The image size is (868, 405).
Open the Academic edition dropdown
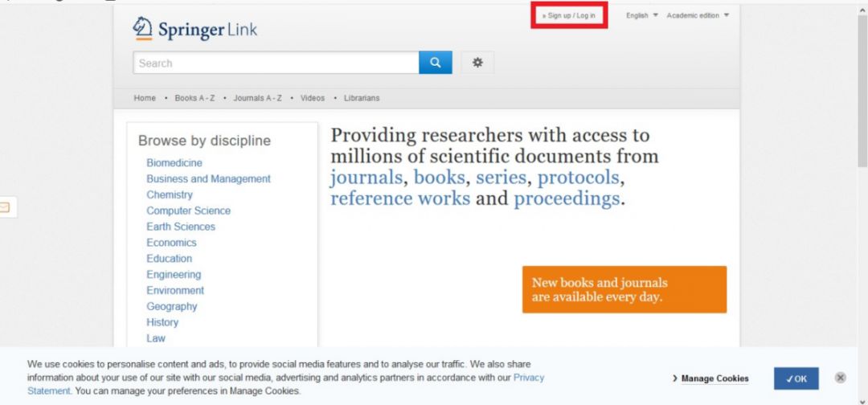(698, 15)
